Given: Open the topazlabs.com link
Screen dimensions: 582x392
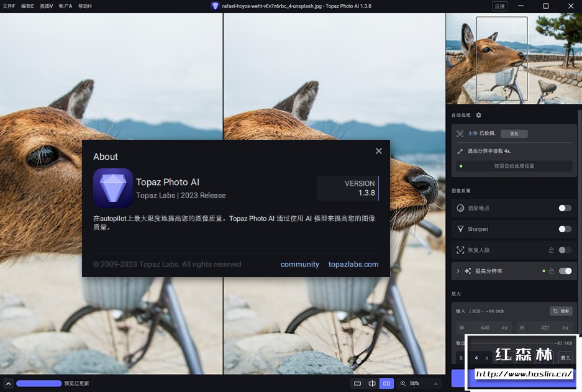Looking at the screenshot, I should pyautogui.click(x=353, y=264).
